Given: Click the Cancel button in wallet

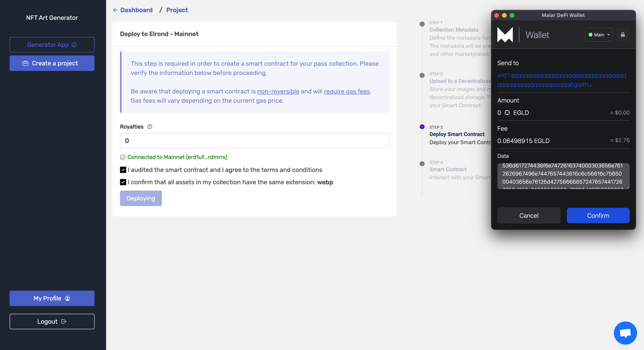Looking at the screenshot, I should (529, 215).
